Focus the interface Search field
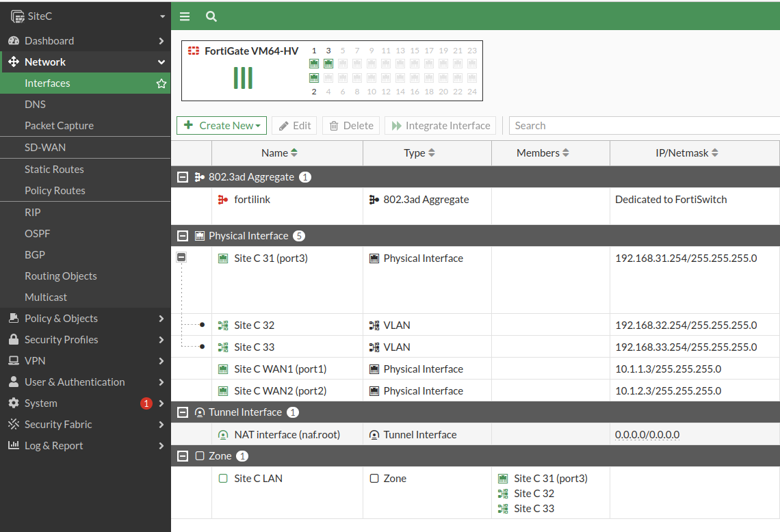The height and width of the screenshot is (532, 780). click(645, 125)
